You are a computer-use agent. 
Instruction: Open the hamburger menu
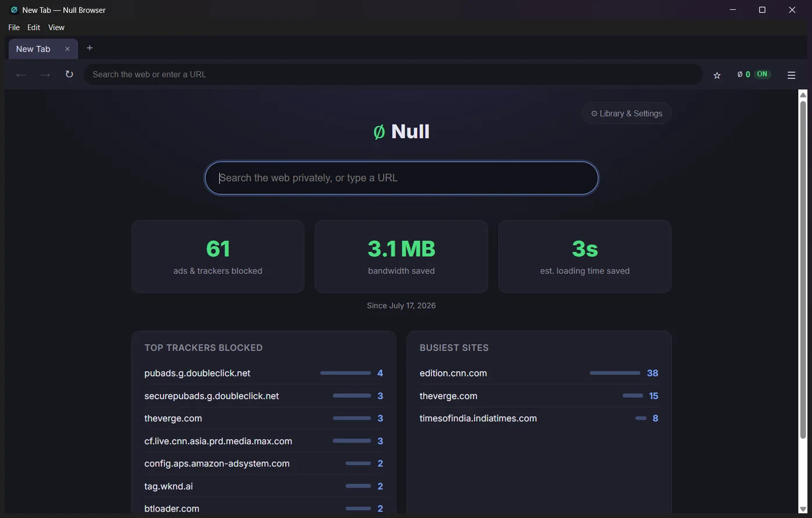tap(791, 75)
